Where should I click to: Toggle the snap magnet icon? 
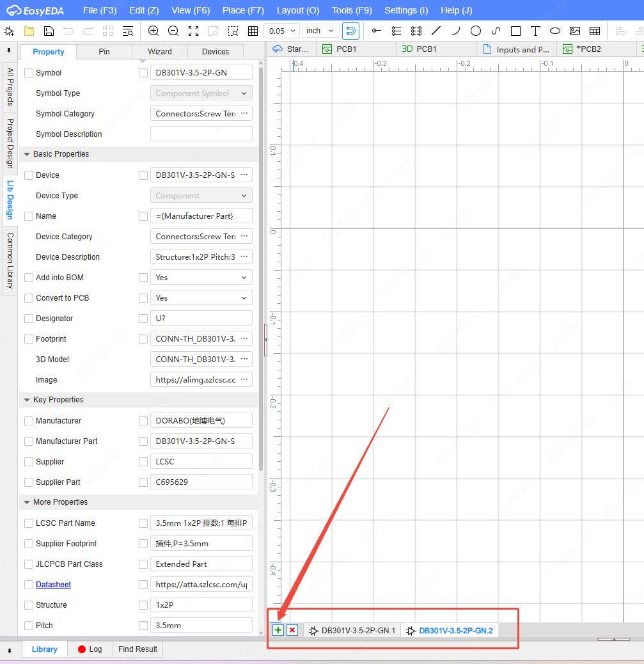pyautogui.click(x=350, y=31)
